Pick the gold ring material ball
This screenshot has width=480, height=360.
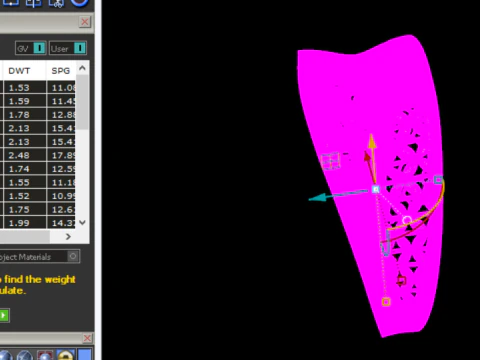point(66,355)
